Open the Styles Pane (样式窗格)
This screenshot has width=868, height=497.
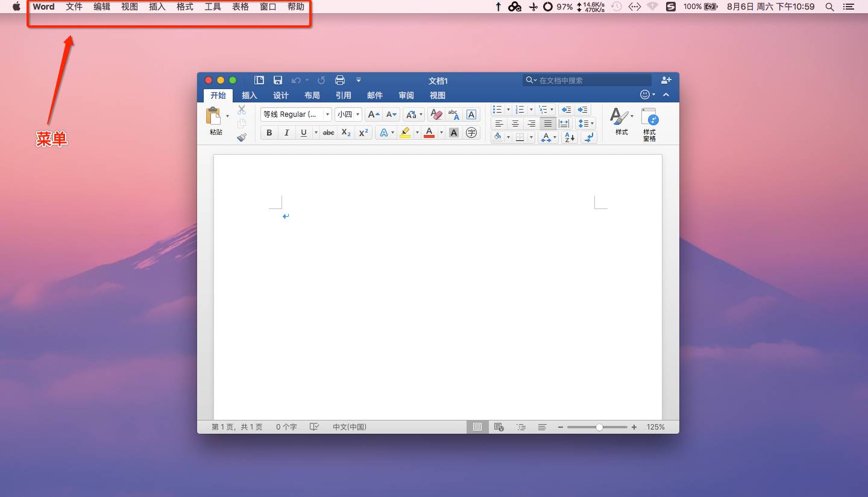tap(649, 124)
